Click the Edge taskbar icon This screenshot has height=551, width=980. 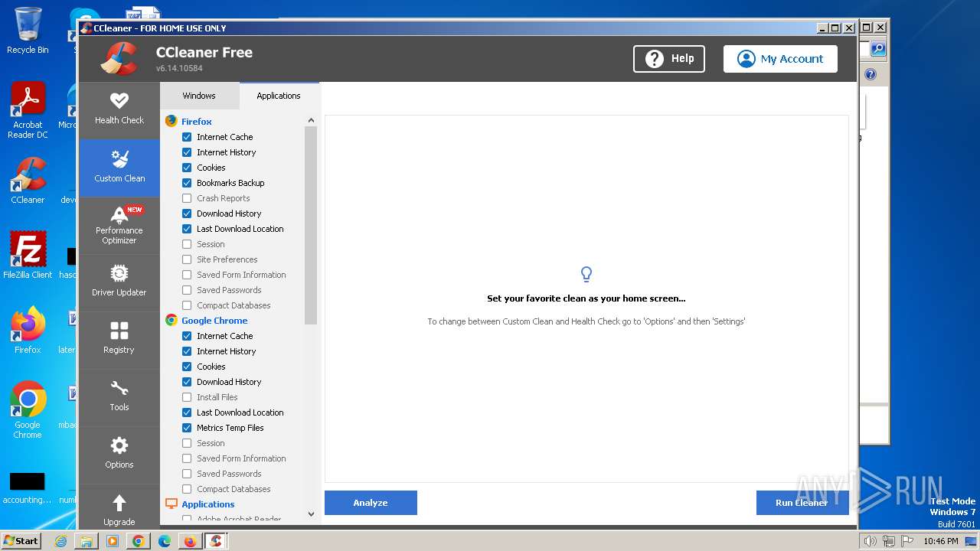pos(164,541)
